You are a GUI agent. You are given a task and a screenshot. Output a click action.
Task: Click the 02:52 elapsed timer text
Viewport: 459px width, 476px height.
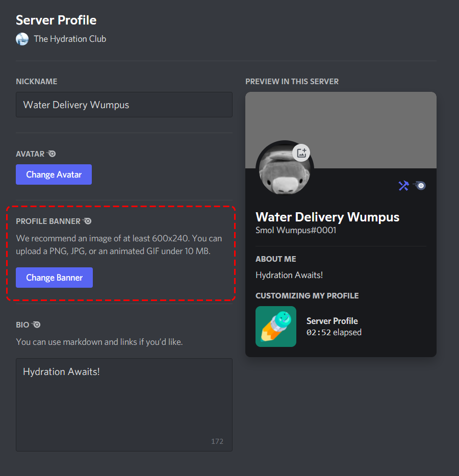click(334, 333)
